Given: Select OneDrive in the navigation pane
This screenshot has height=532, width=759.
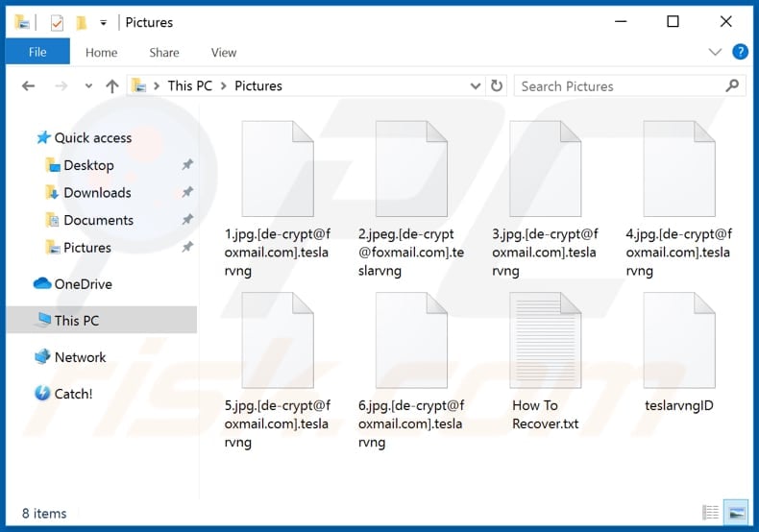Looking at the screenshot, I should click(83, 283).
